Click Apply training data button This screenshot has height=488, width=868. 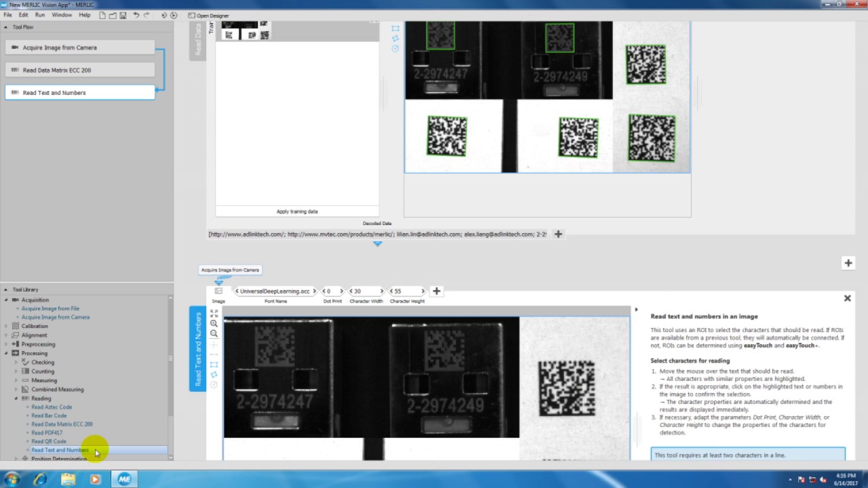[x=297, y=211]
